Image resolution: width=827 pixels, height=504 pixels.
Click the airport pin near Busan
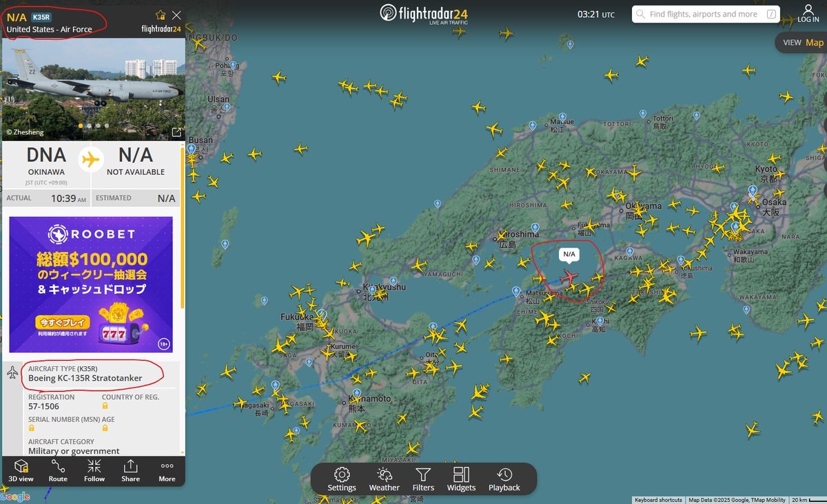point(190,148)
